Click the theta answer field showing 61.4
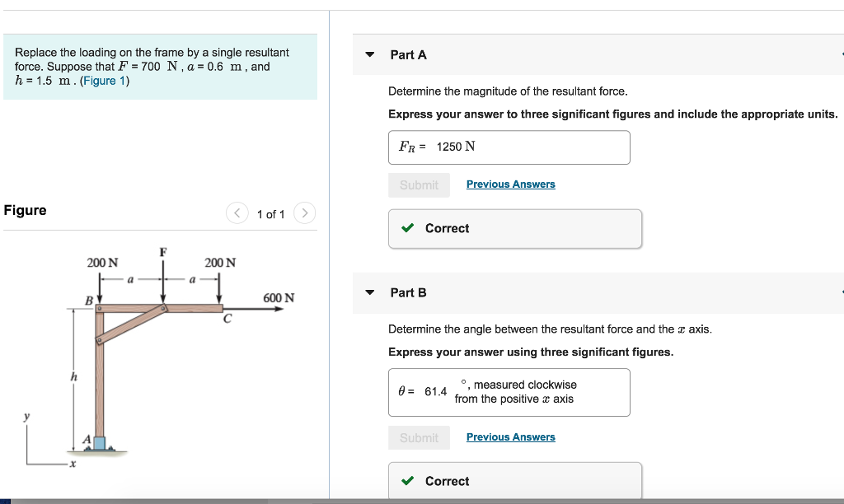Viewport: 844px width, 504px height. [509, 392]
